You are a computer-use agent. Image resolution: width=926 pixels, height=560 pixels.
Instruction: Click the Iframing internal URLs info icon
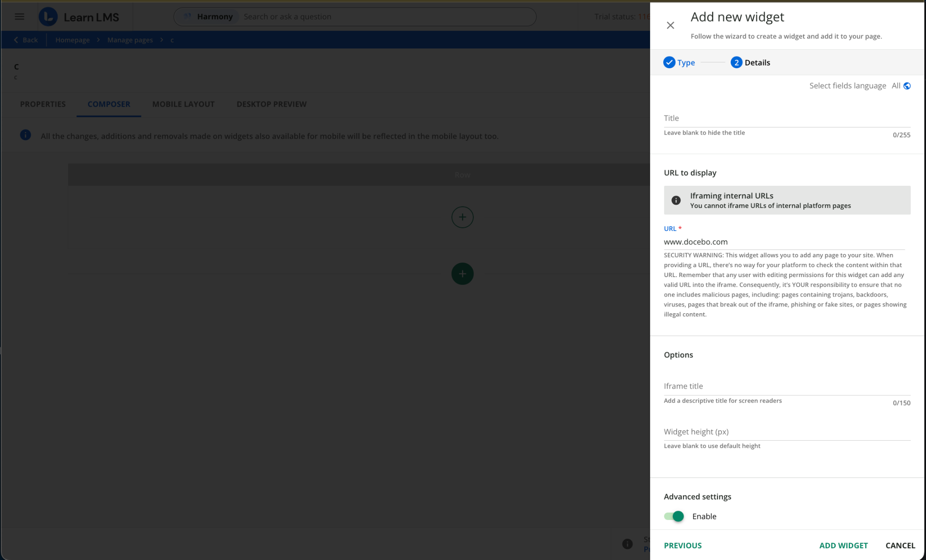tap(676, 200)
